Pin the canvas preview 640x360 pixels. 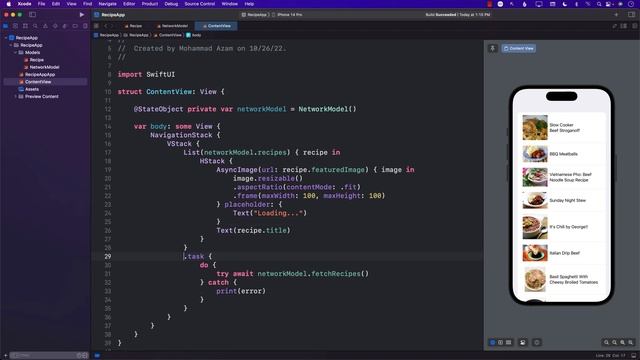click(493, 48)
